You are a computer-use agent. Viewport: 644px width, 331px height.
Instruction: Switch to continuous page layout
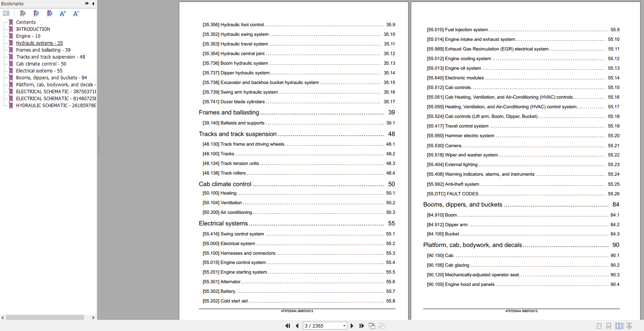[609, 326]
